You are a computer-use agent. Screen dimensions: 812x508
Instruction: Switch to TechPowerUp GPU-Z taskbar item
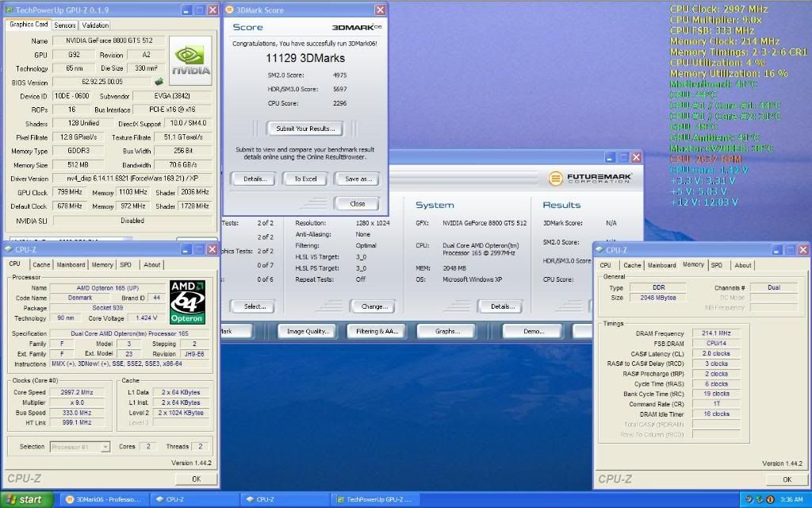[374, 500]
